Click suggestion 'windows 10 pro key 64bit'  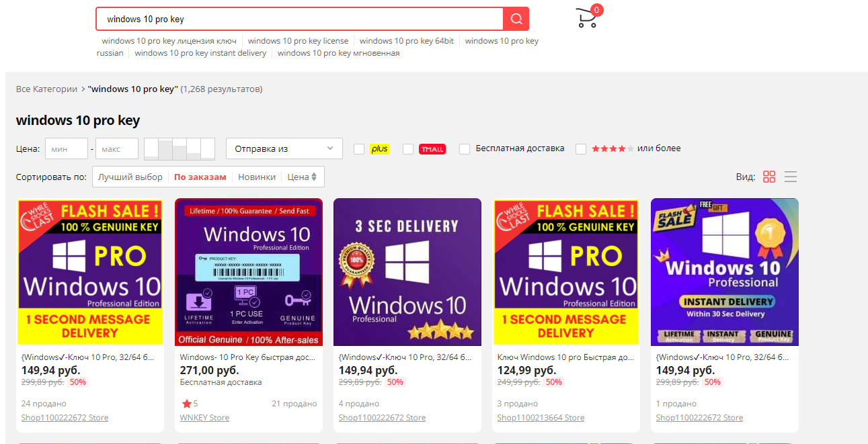point(407,41)
